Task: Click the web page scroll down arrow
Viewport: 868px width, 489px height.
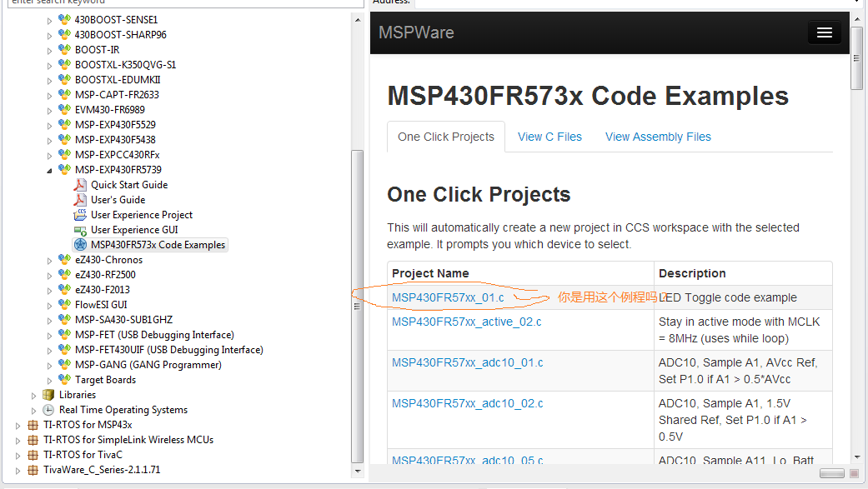Action: [857, 457]
